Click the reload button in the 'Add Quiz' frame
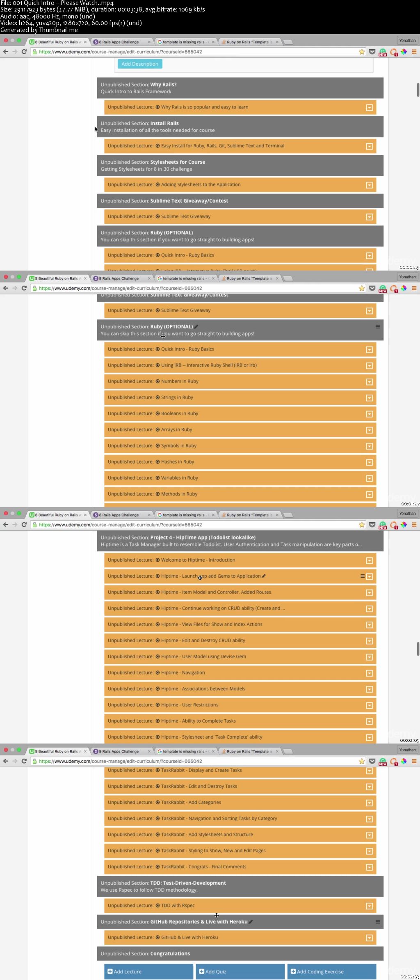420x980 pixels. [24, 761]
